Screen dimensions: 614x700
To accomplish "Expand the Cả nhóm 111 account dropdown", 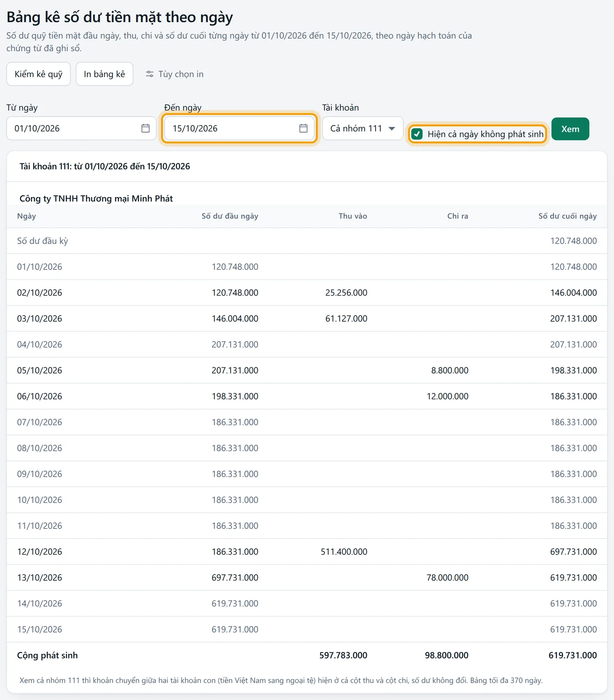I will click(x=363, y=128).
